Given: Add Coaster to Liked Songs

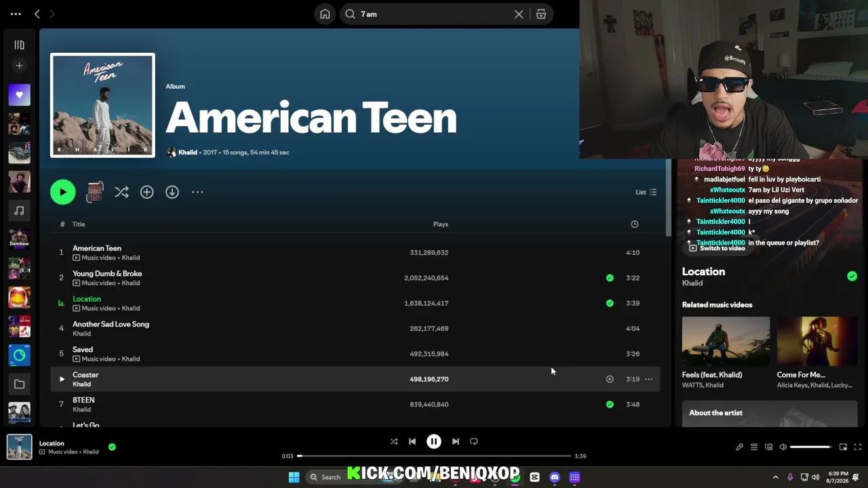Looking at the screenshot, I should (610, 379).
